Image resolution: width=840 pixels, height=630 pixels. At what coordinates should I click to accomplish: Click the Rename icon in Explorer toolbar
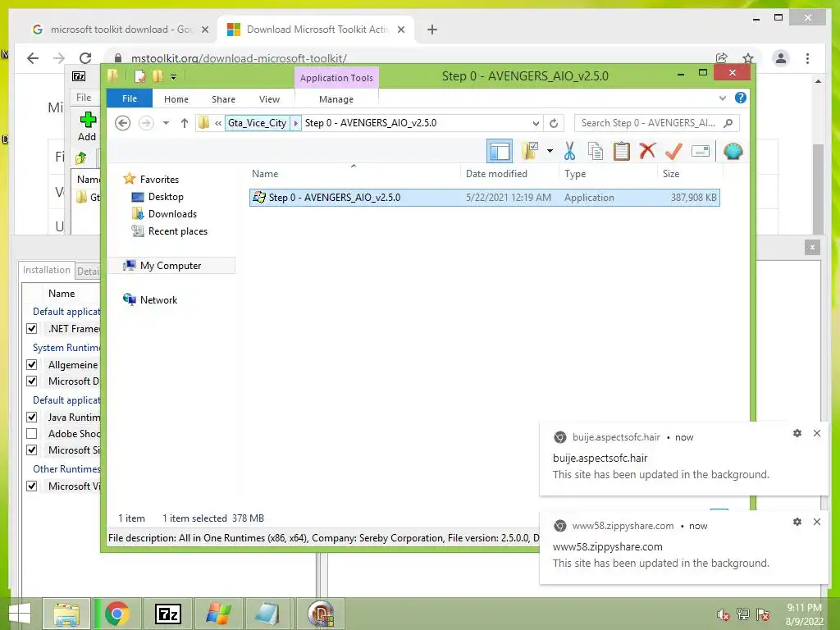point(701,151)
